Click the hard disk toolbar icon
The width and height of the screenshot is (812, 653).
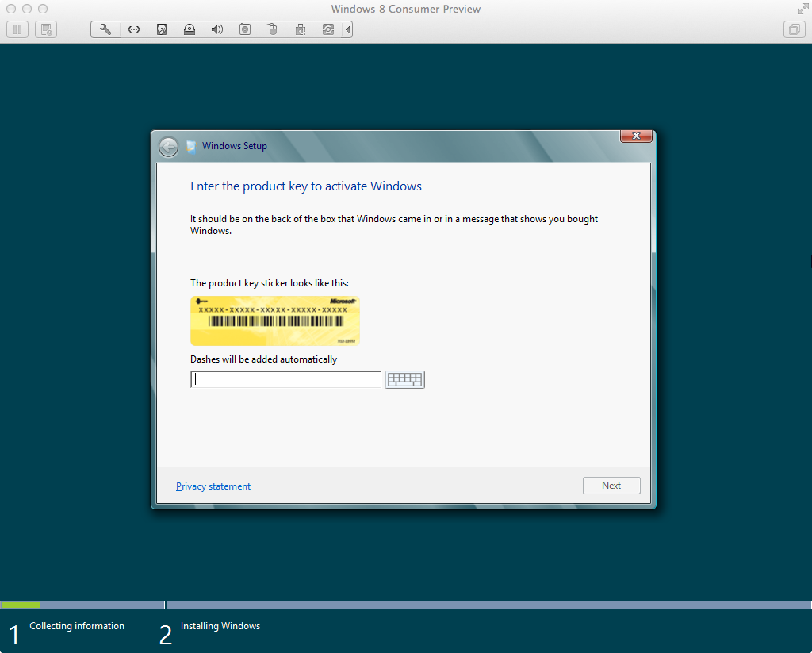162,29
